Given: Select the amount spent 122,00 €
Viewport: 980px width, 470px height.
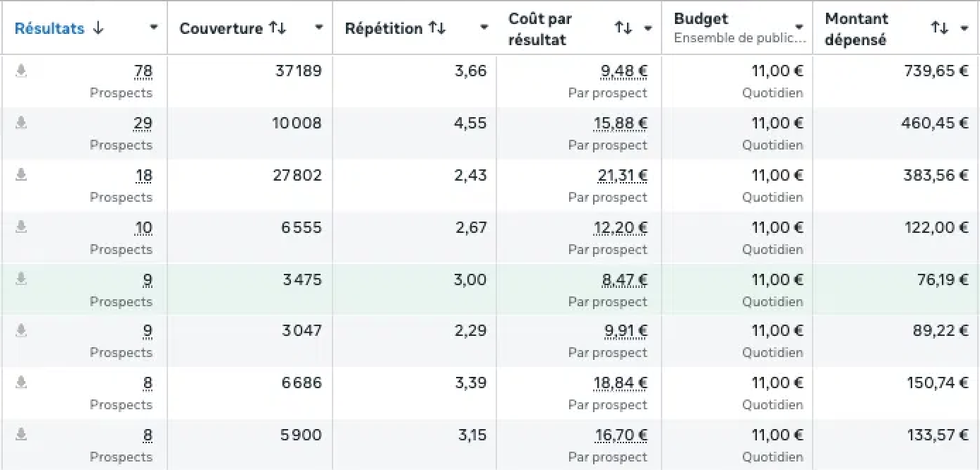Looking at the screenshot, I should 937,227.
